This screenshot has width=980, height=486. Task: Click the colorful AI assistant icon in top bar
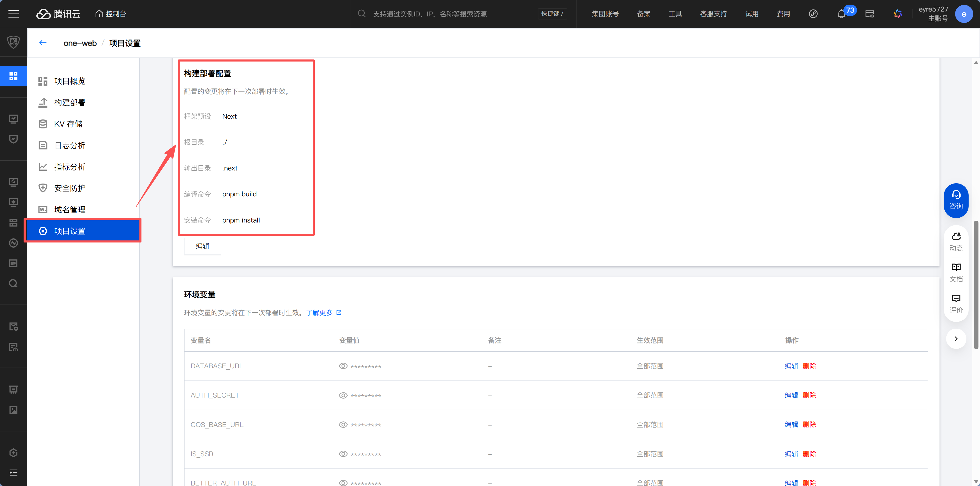(x=897, y=14)
